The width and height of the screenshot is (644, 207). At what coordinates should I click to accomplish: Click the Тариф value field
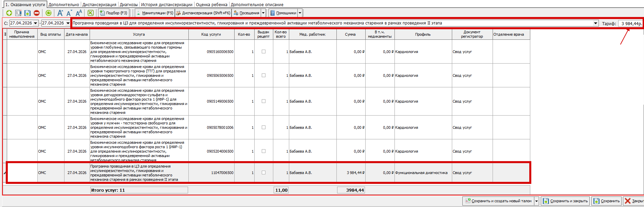(630, 23)
